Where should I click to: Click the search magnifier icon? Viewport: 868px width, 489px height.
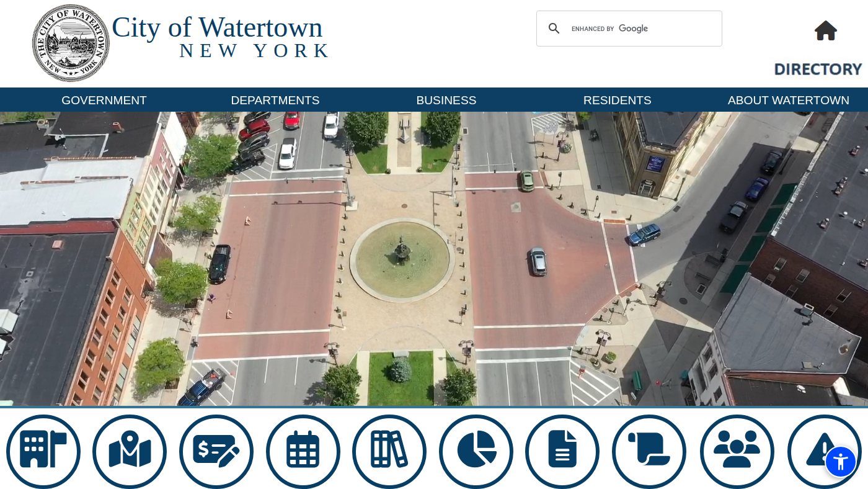[554, 29]
